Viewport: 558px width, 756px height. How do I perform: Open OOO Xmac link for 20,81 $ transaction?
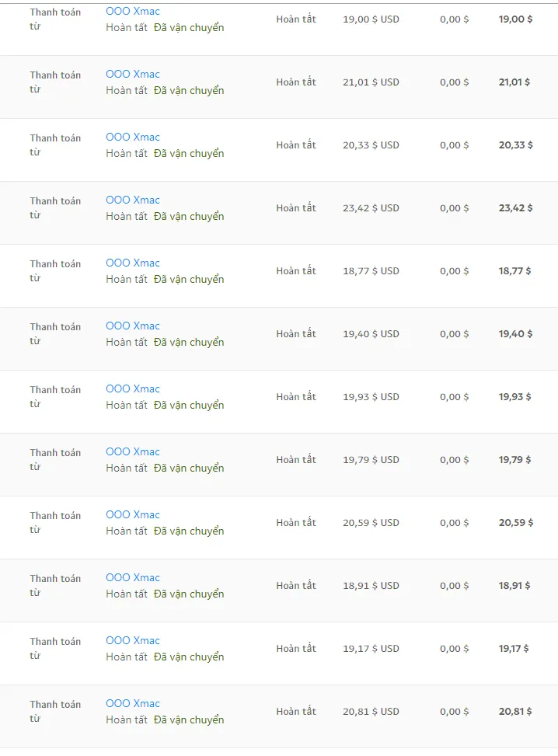coord(133,704)
